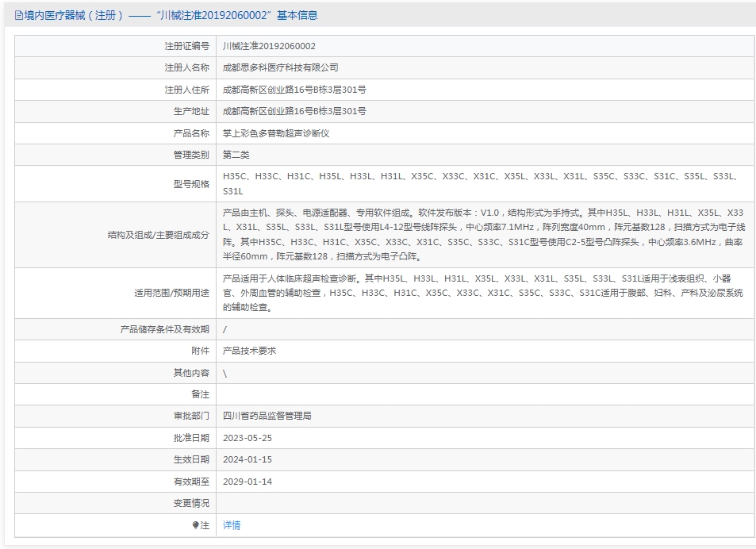Click the 注册证编号 row label
756x549 pixels.
(x=186, y=46)
